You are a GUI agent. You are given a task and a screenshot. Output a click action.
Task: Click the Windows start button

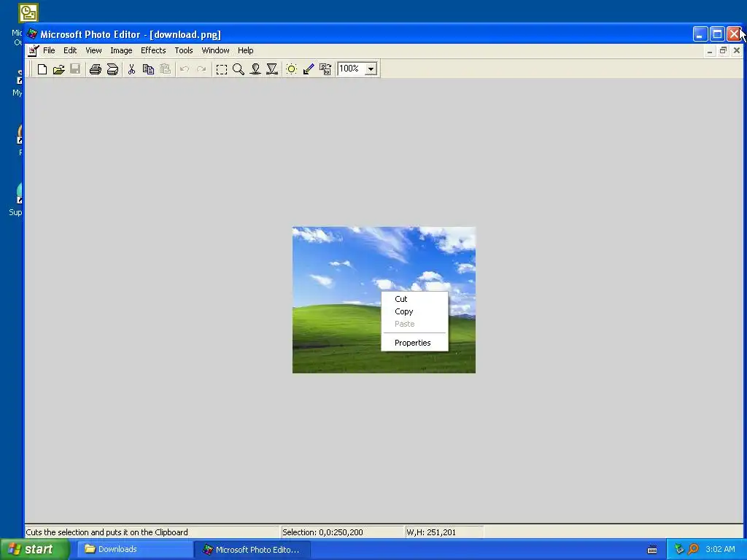tap(35, 550)
